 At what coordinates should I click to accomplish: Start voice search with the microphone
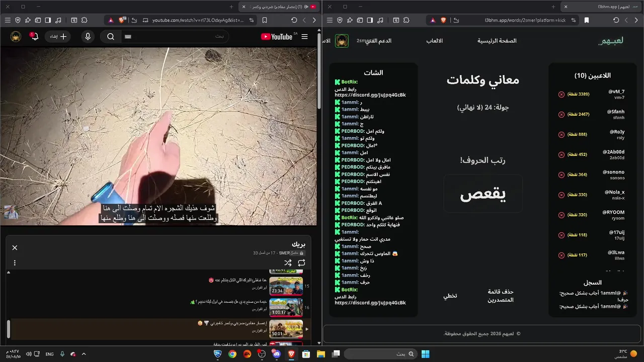(x=88, y=37)
